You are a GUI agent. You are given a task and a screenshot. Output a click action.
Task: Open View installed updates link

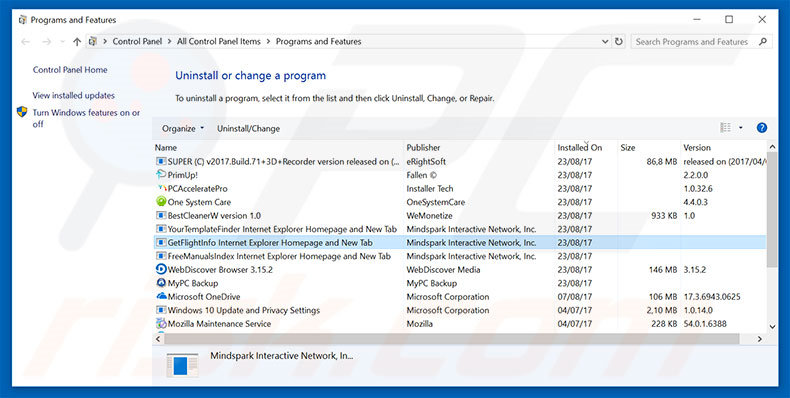(74, 95)
